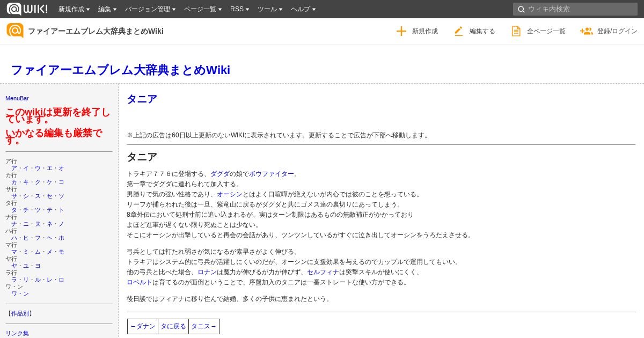Open sidebar index ナ

[14, 224]
